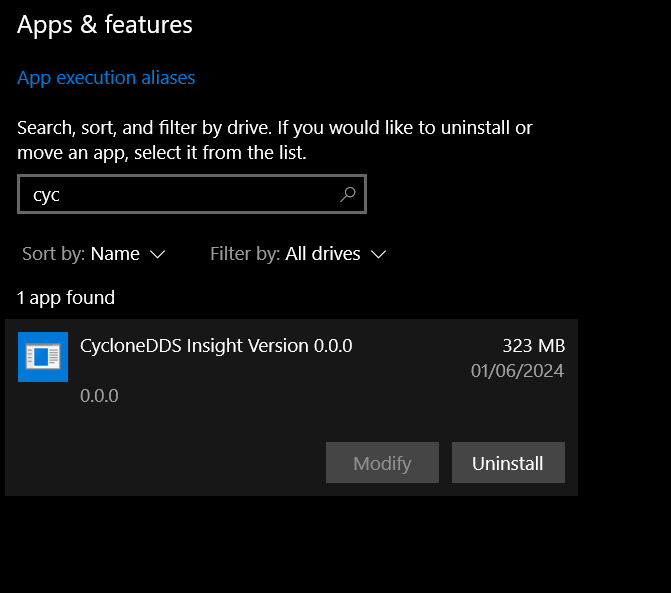This screenshot has height=593, width=671.
Task: Click the Modify button
Action: (x=382, y=463)
